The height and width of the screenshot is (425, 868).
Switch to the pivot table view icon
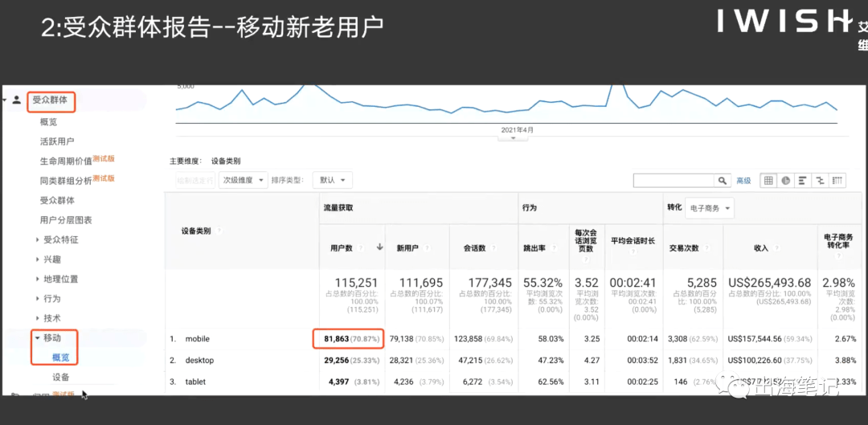point(837,181)
